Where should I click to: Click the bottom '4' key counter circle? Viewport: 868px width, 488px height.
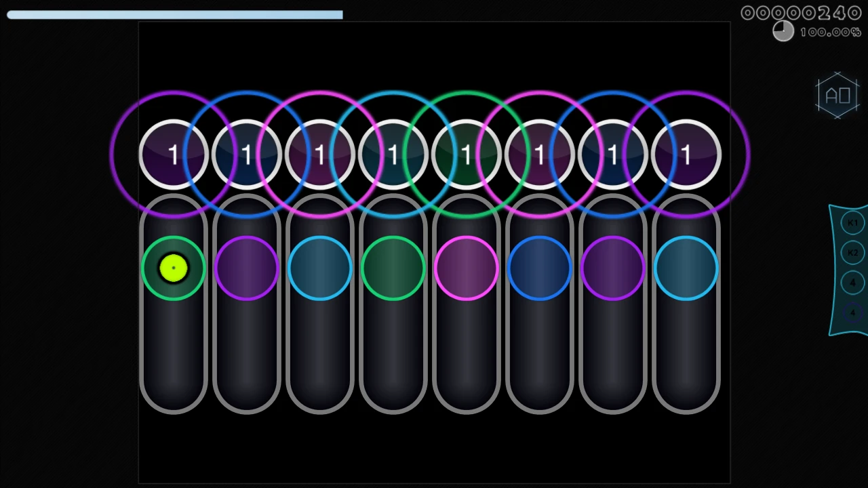tap(852, 312)
